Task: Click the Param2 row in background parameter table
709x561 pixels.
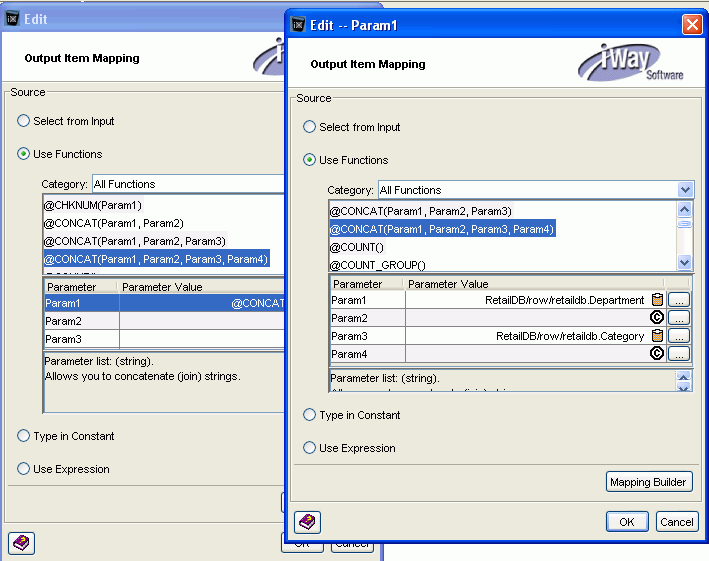Action: (x=81, y=321)
